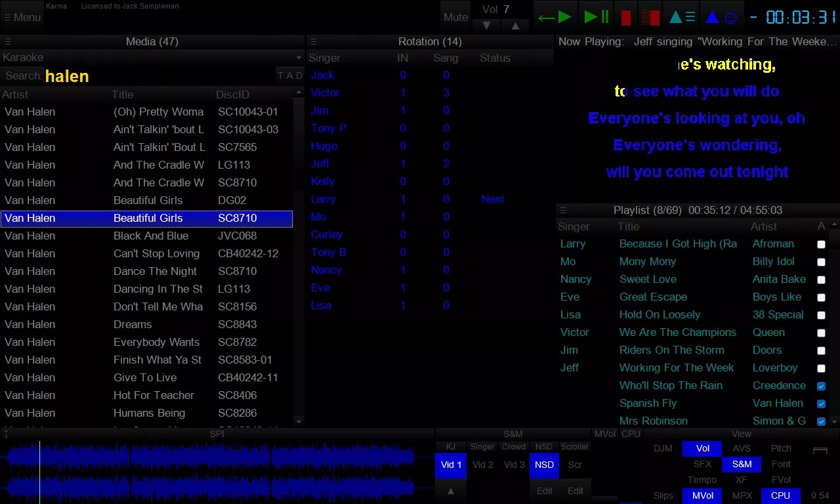The width and height of the screenshot is (840, 504).
Task: Click the Mute button
Action: coord(455,17)
